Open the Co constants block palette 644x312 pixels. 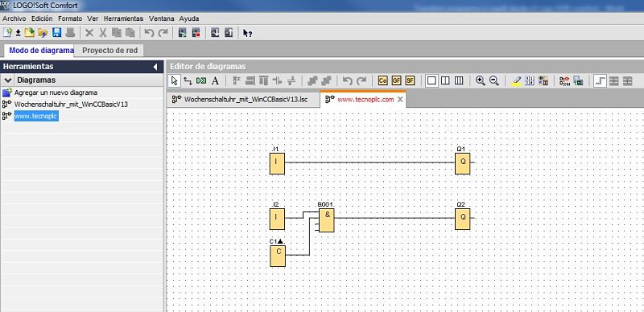pyautogui.click(x=383, y=81)
